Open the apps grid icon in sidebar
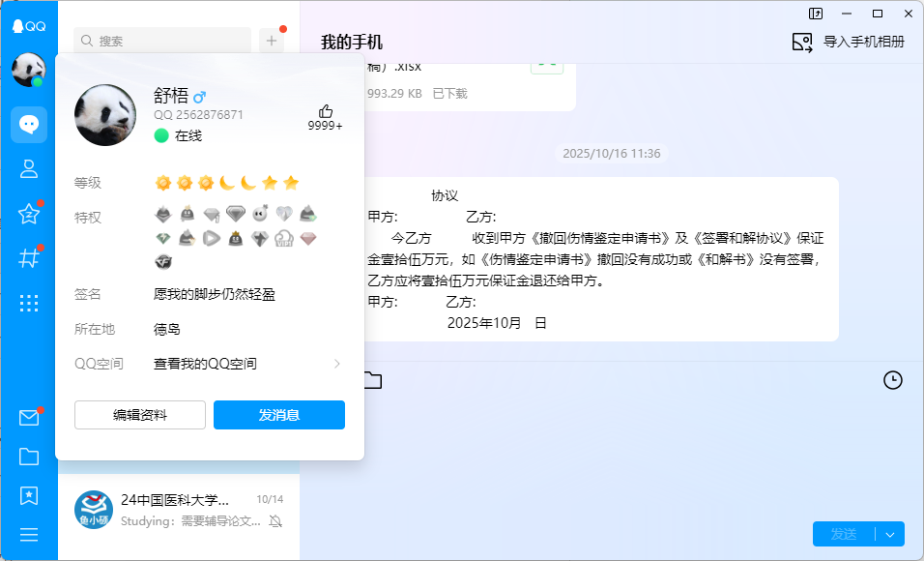 point(29,303)
